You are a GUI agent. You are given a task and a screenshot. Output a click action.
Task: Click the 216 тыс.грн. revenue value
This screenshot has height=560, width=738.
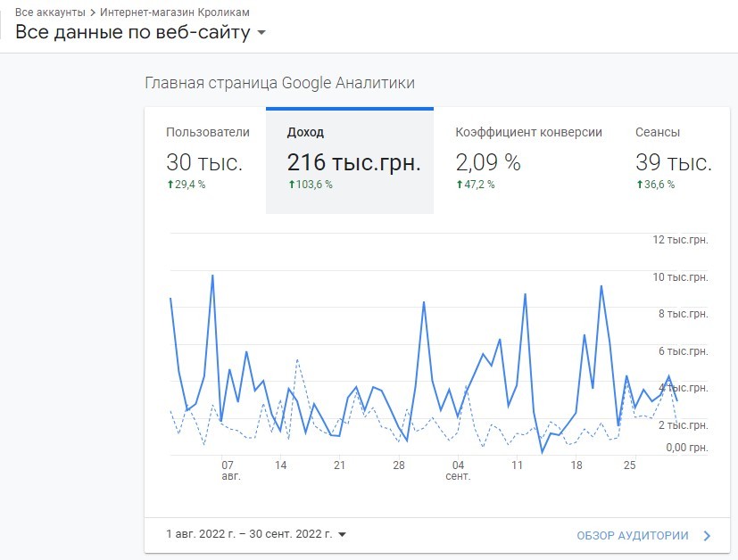(x=354, y=162)
